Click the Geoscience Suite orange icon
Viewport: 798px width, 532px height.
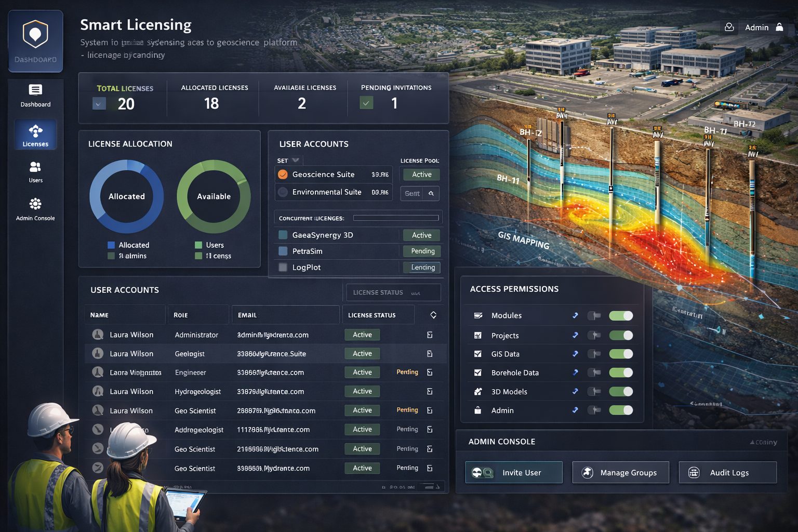point(283,174)
